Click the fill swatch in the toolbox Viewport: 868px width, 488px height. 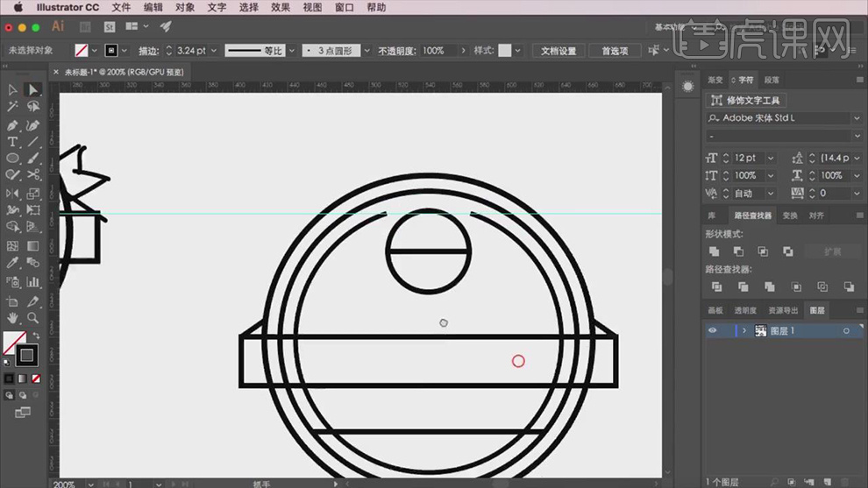[x=13, y=343]
